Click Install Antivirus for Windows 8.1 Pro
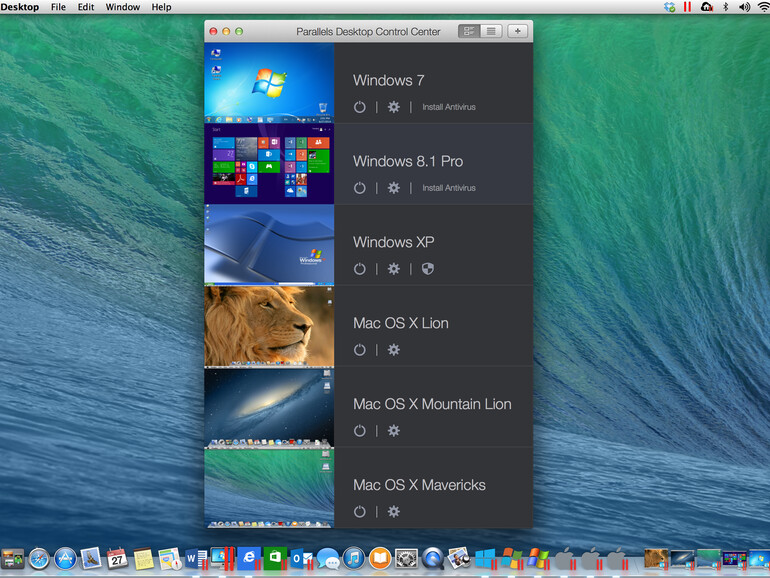Viewport: 770px width, 578px height. [448, 188]
